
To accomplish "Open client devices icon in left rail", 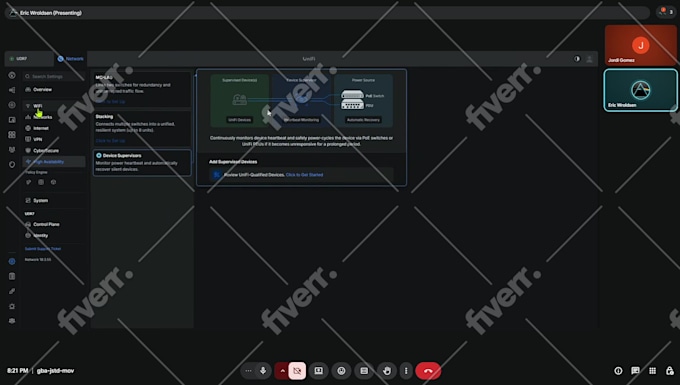I will tap(12, 120).
